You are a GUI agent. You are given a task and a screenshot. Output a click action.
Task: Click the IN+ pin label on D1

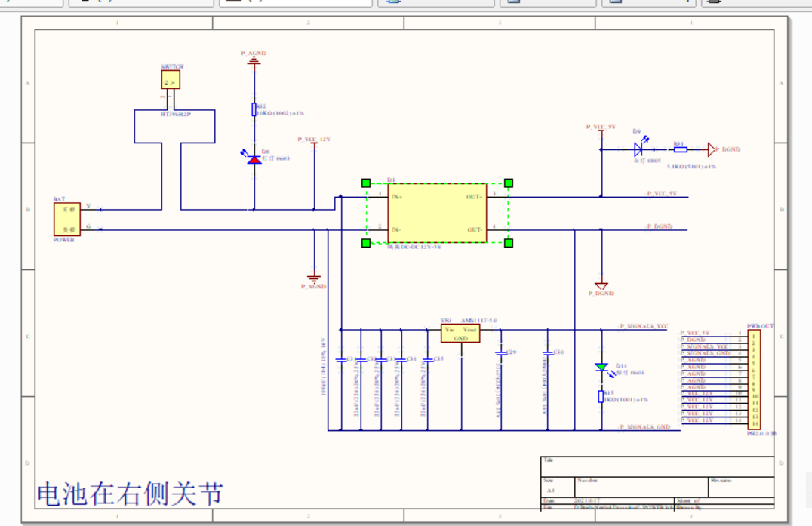397,197
